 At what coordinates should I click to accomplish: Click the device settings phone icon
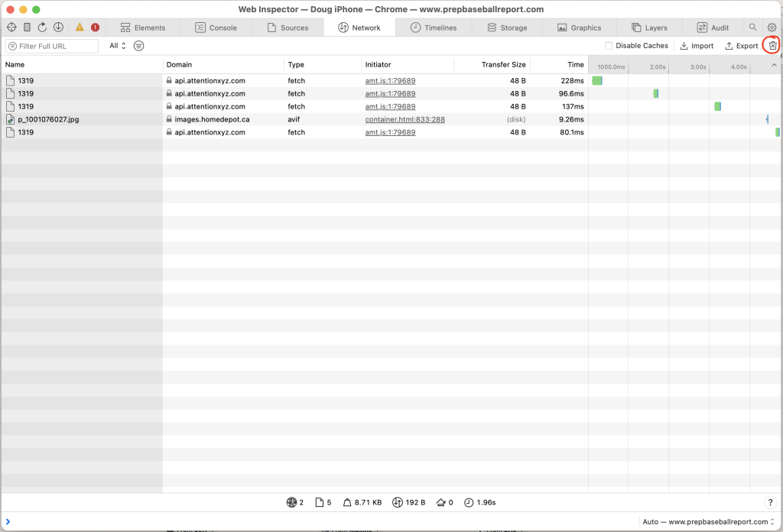[x=27, y=28]
